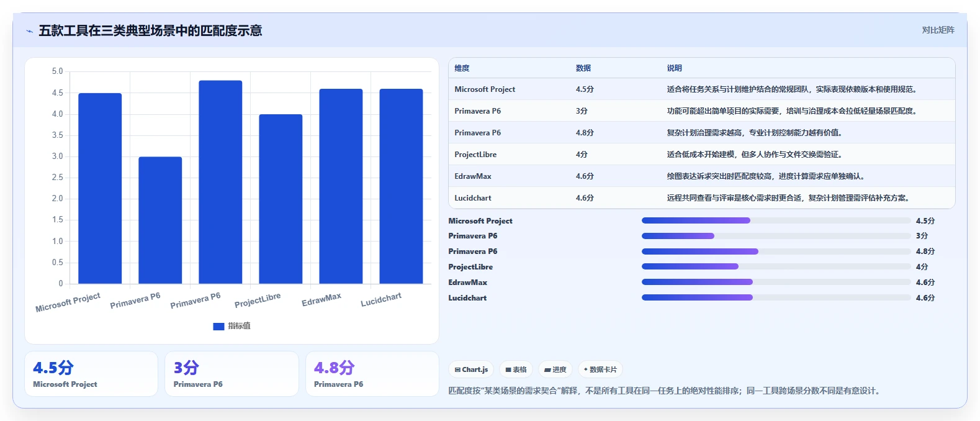Click Microsoft Project label in progress list
This screenshot has width=980, height=421.
point(480,221)
